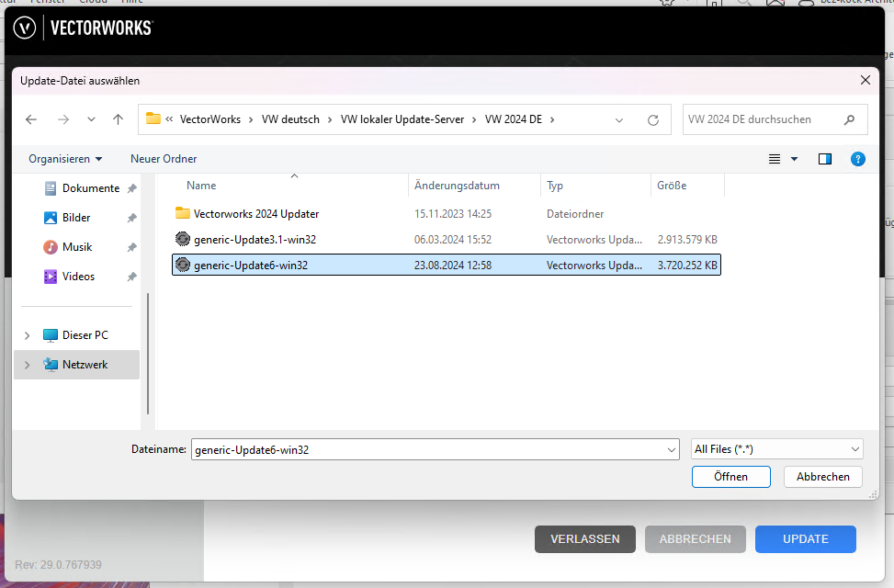Click Neuer Ordner in the toolbar

pyautogui.click(x=164, y=159)
